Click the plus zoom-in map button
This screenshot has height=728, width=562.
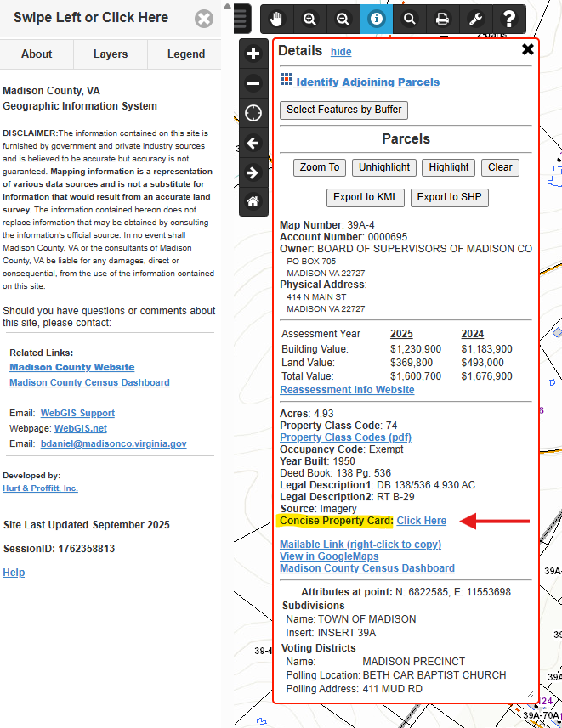[x=253, y=54]
